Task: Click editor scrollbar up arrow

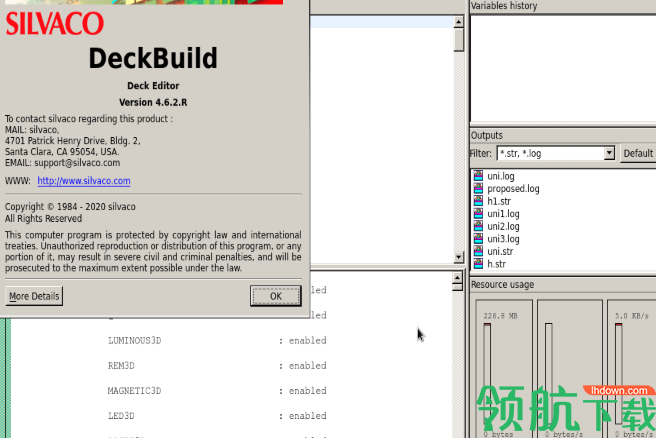Action: 459,21
